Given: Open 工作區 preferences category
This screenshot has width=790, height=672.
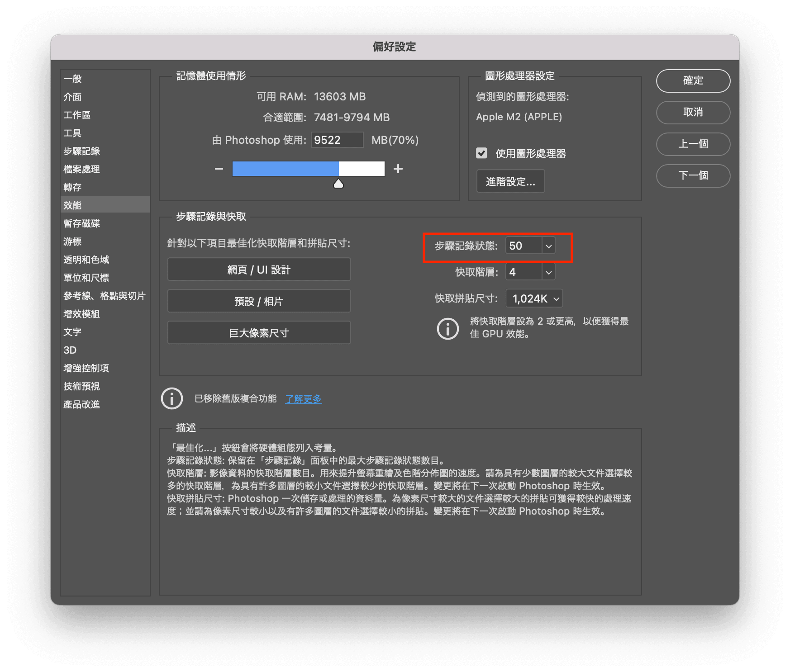Looking at the screenshot, I should point(105,115).
